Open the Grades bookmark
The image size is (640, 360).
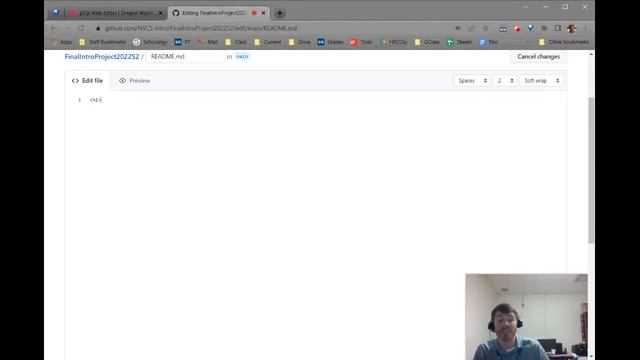331,42
